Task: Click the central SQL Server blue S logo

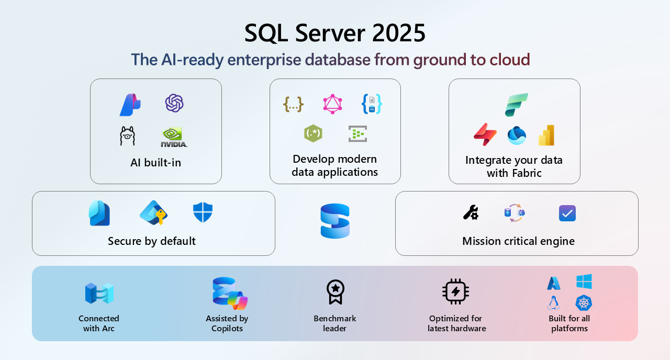Action: [335, 221]
